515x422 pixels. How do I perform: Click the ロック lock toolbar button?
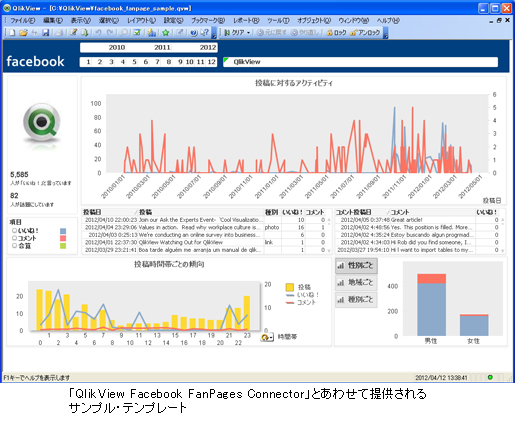tap(336, 32)
